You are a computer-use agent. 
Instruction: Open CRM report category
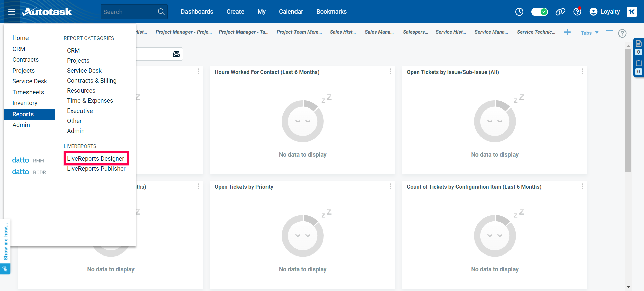[73, 51]
